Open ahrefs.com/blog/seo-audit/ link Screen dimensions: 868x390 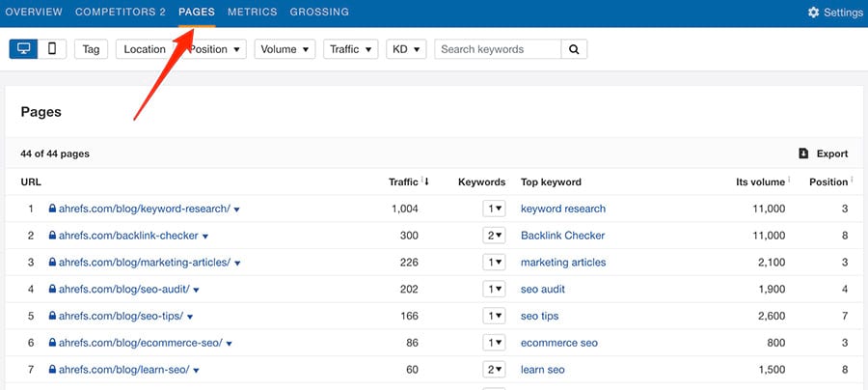point(124,290)
